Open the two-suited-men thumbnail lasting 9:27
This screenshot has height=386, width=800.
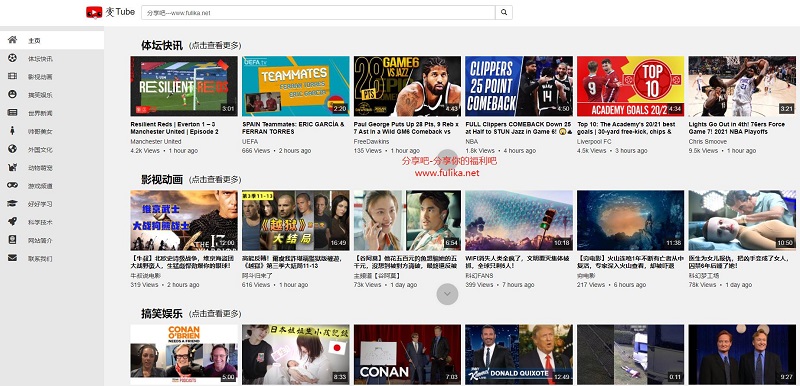point(742,354)
